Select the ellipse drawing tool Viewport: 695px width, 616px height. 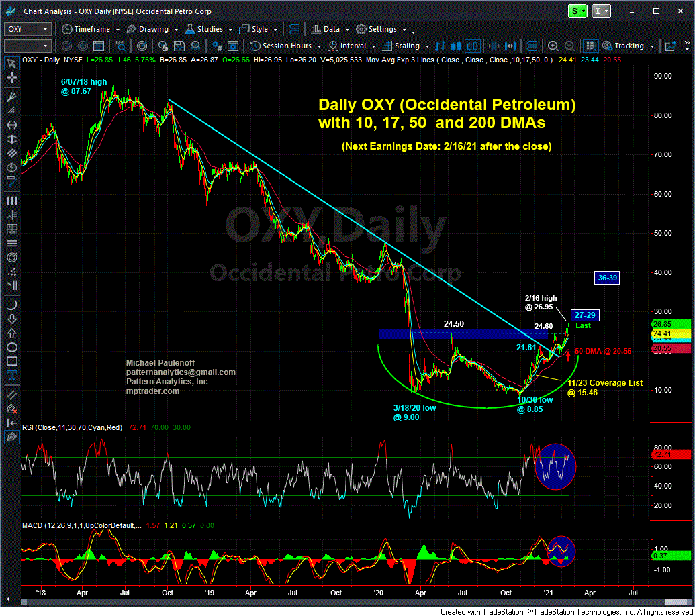click(11, 347)
